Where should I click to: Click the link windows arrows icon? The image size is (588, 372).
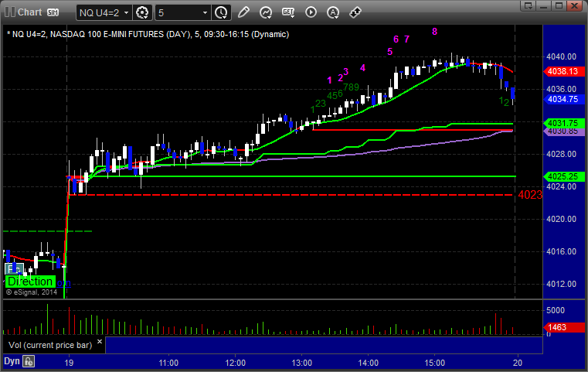tap(355, 12)
